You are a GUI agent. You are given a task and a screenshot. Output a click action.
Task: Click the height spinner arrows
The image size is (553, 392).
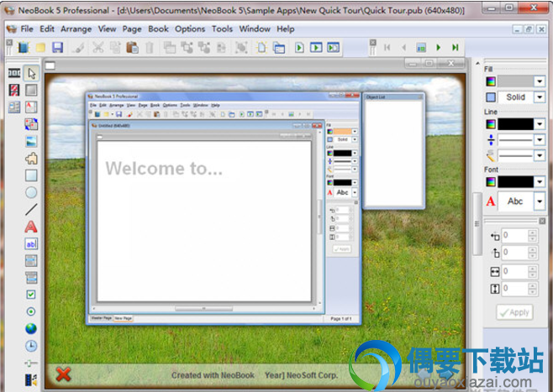coord(533,289)
